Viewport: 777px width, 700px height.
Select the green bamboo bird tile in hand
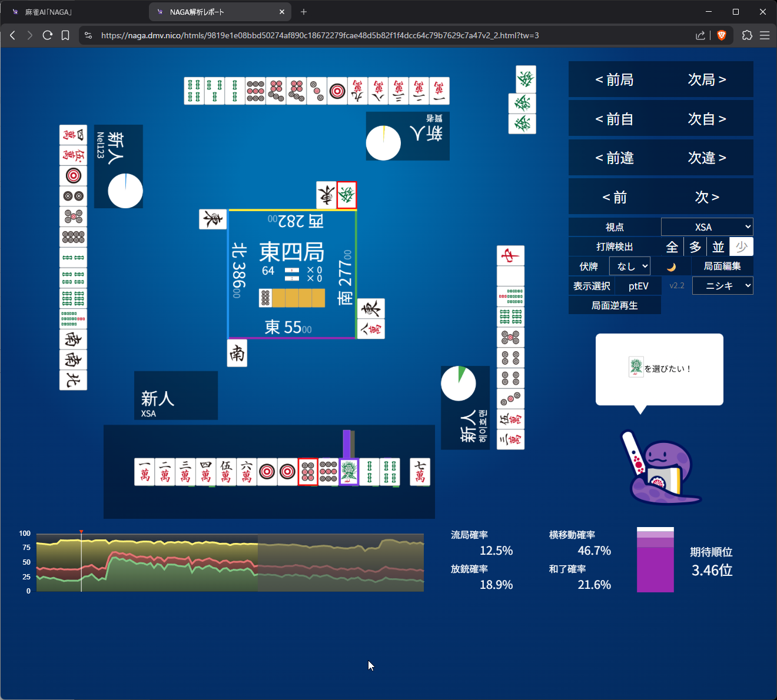pyautogui.click(x=349, y=472)
